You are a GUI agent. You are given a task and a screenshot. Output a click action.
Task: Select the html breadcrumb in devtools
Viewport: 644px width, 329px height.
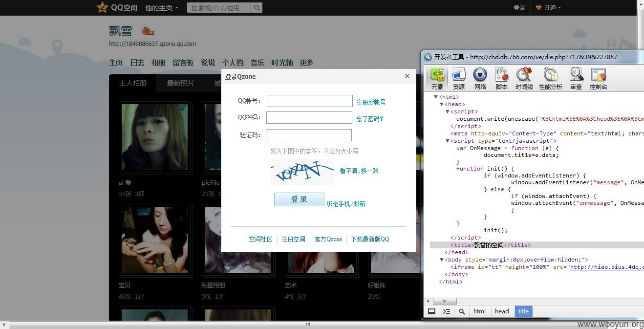coord(480,311)
